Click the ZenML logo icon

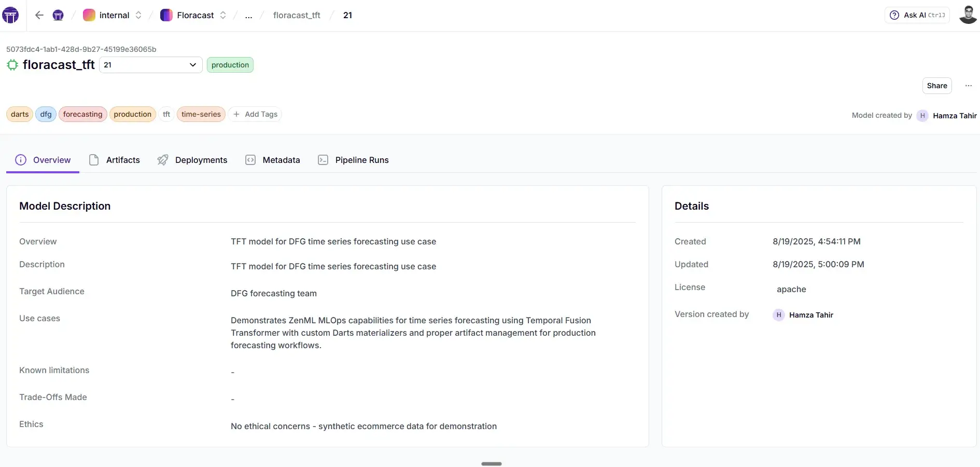10,15
